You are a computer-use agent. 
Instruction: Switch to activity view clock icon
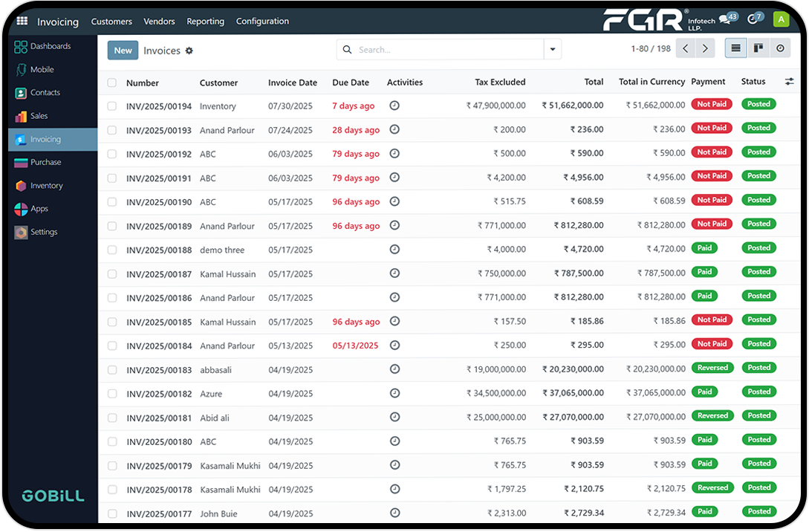coord(780,49)
